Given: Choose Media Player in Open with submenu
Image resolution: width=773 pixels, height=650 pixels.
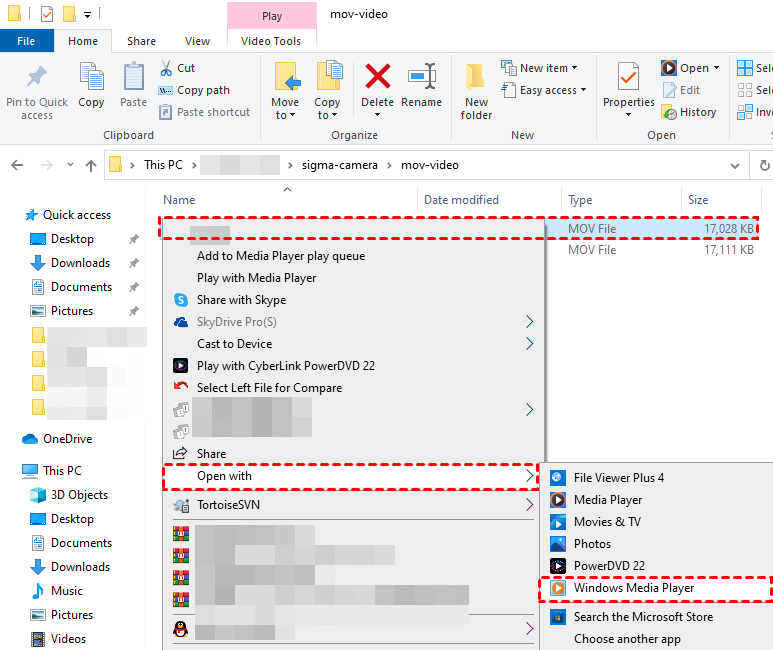Looking at the screenshot, I should [x=608, y=500].
